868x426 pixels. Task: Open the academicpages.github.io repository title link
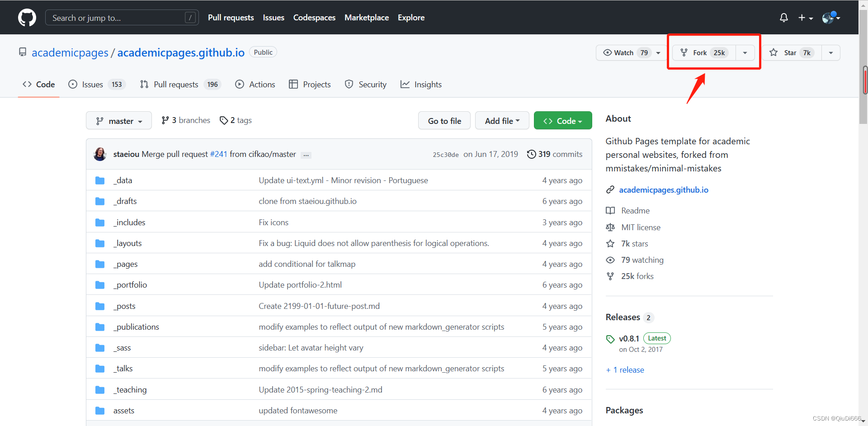click(181, 52)
